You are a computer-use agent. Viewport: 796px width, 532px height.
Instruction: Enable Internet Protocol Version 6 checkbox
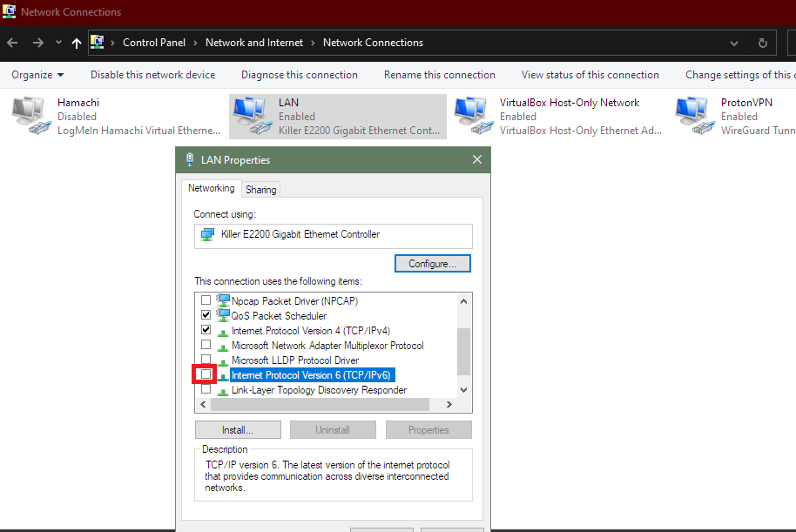206,374
